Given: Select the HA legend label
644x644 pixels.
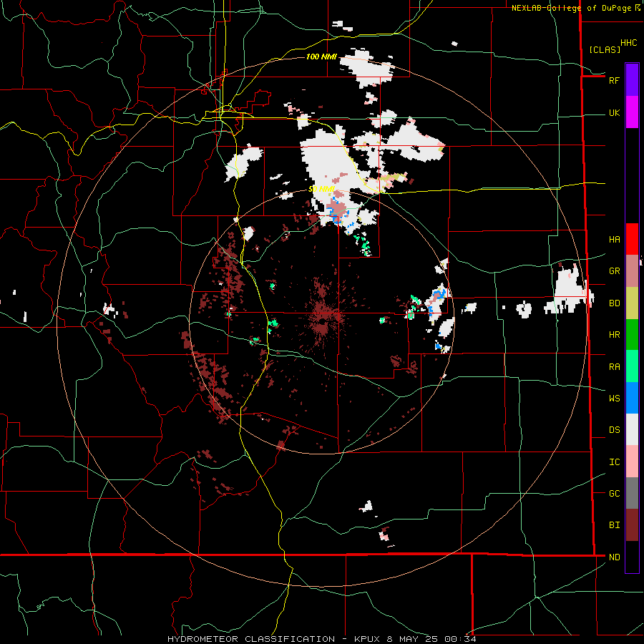Looking at the screenshot, I should coord(614,239).
